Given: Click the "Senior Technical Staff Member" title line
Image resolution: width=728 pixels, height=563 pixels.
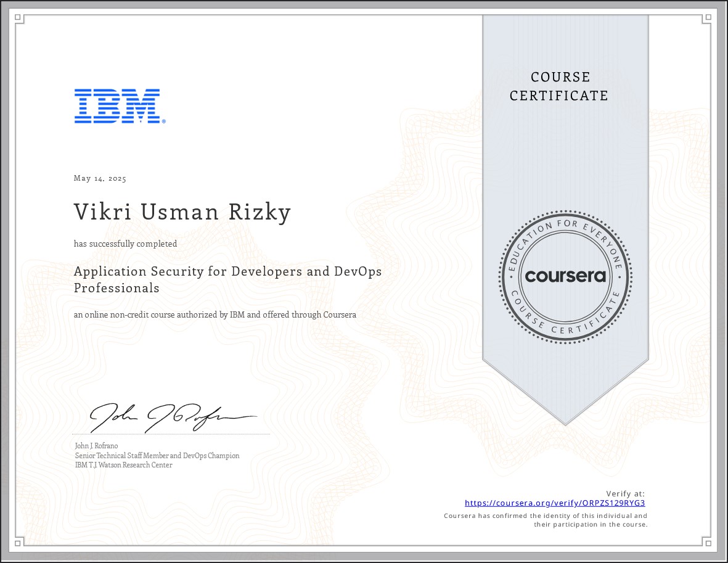Looking at the screenshot, I should [157, 456].
